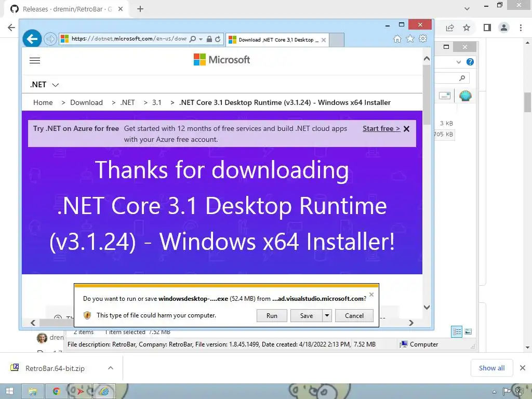The width and height of the screenshot is (532, 399).
Task: Expand RetroBar.64-bit.zip download options chevron
Action: pos(111,368)
